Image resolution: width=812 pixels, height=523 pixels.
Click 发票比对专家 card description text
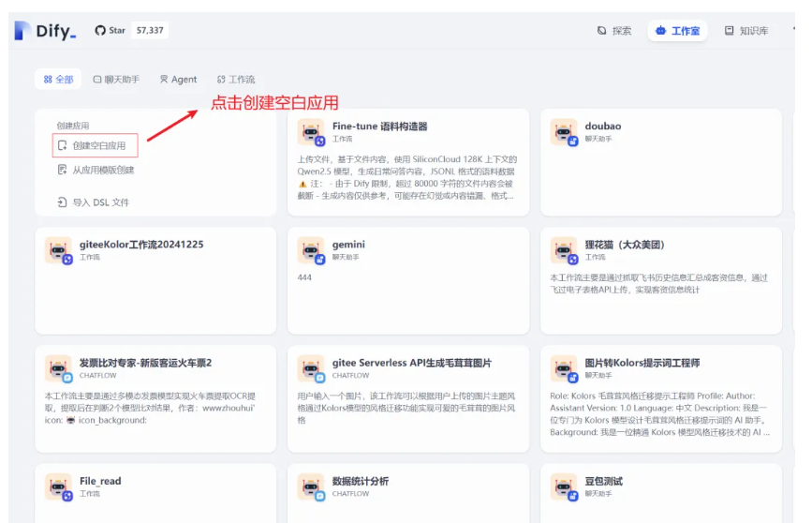[x=150, y=408]
